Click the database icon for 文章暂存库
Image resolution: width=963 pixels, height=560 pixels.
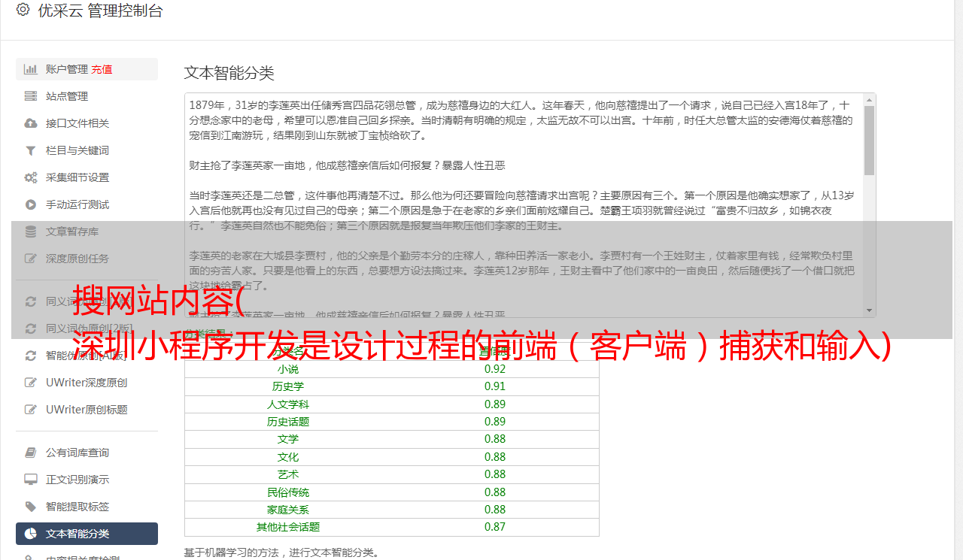31,232
